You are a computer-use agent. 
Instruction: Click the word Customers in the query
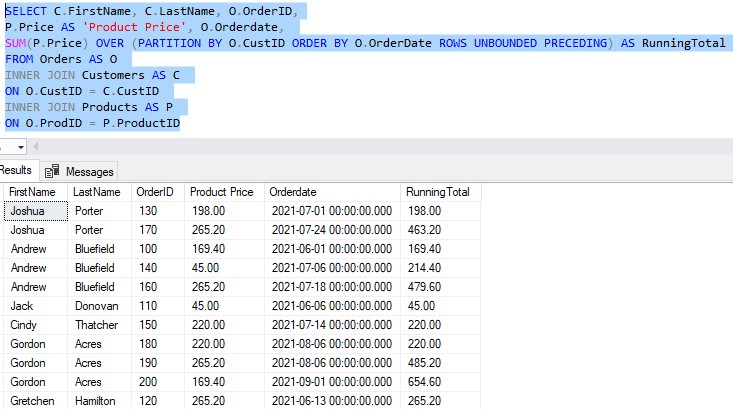click(113, 75)
